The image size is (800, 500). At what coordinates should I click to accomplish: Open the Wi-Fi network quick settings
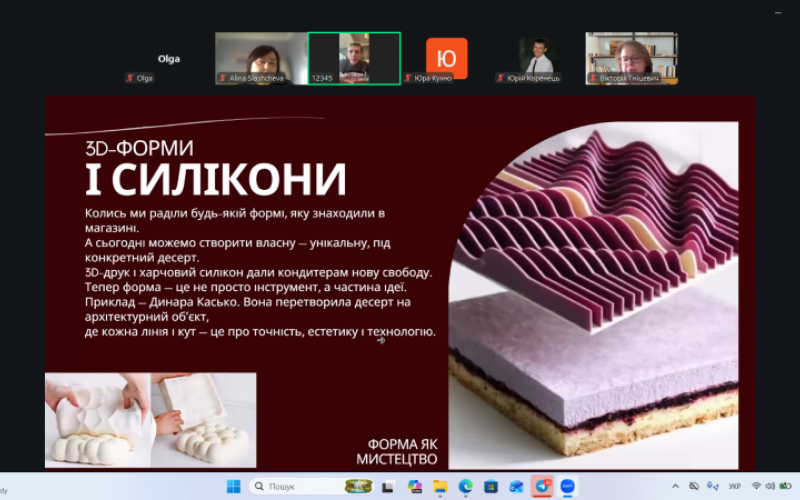click(757, 487)
